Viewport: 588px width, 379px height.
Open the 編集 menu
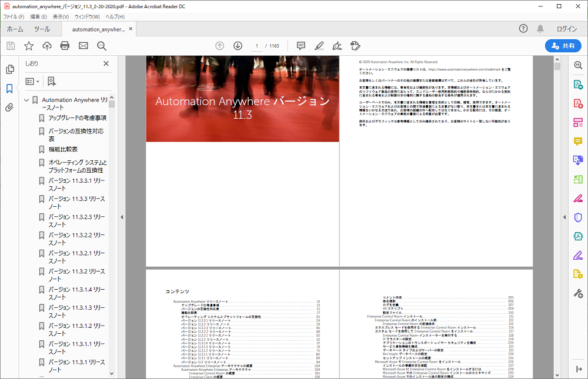(39, 17)
